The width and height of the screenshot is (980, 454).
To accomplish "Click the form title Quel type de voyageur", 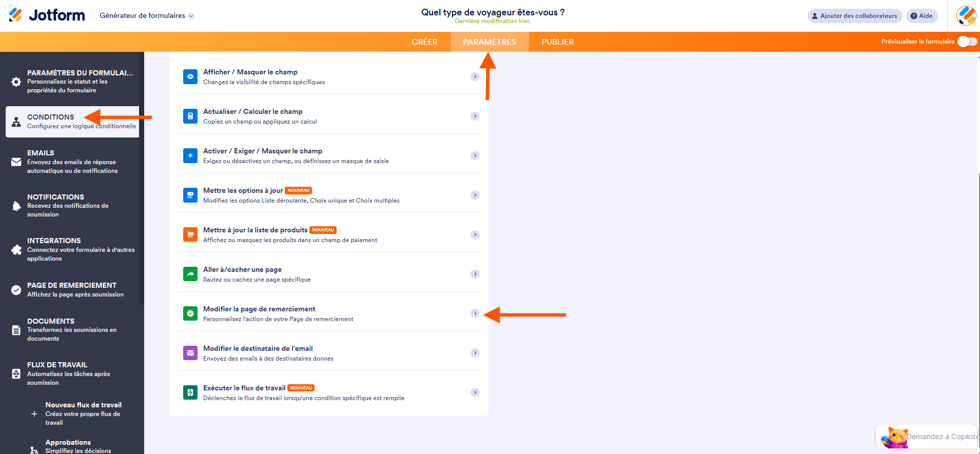I will point(493,12).
